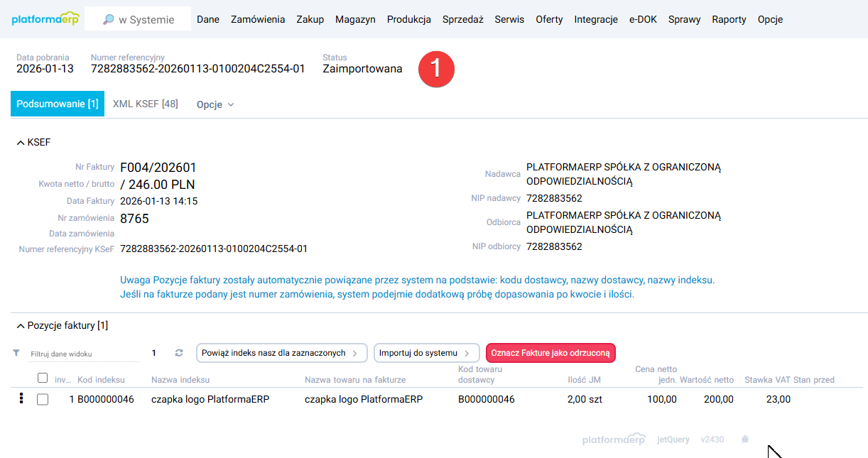
Task: Switch to the XML KSEF [48] tab
Action: pyautogui.click(x=145, y=103)
